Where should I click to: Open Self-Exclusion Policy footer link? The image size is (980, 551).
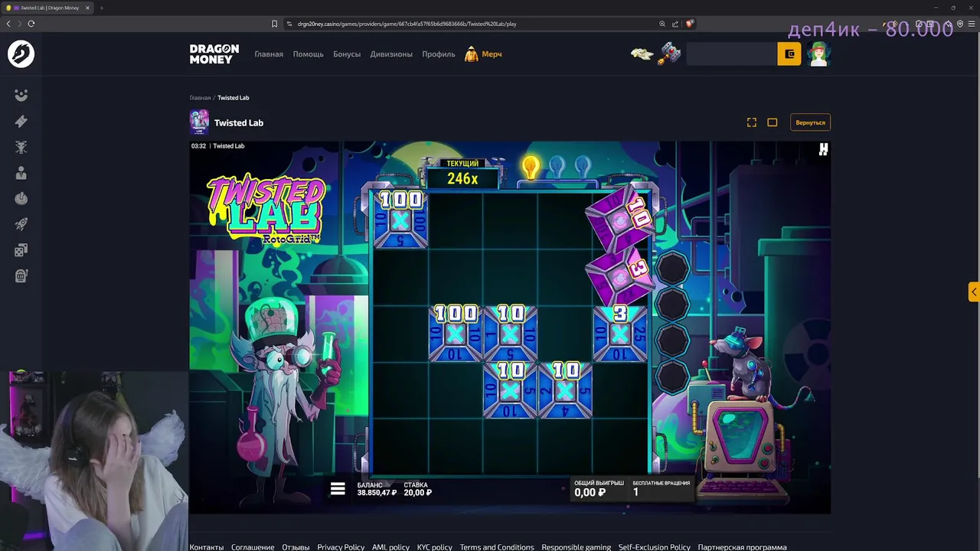pyautogui.click(x=655, y=547)
